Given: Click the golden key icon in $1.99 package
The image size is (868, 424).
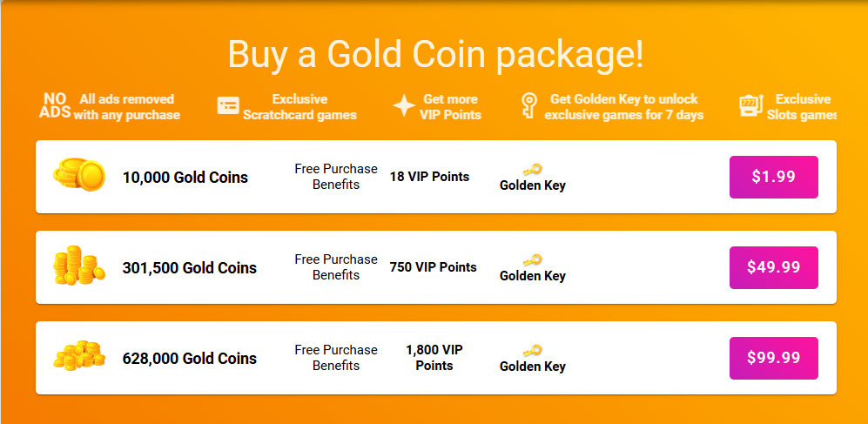Looking at the screenshot, I should coord(532,169).
